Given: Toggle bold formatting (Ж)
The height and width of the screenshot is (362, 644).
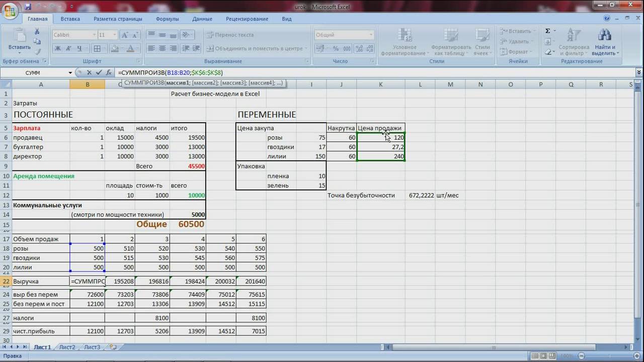Looking at the screenshot, I should pos(57,49).
